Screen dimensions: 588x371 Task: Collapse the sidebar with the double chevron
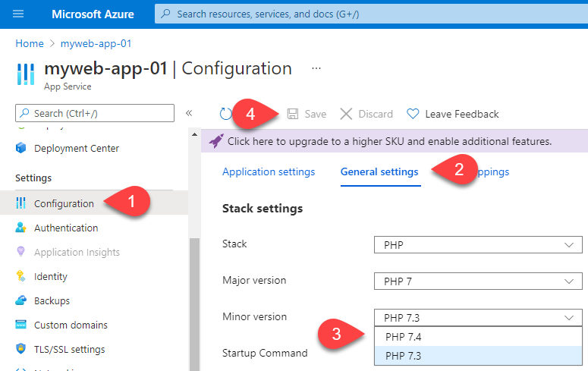[x=189, y=113]
